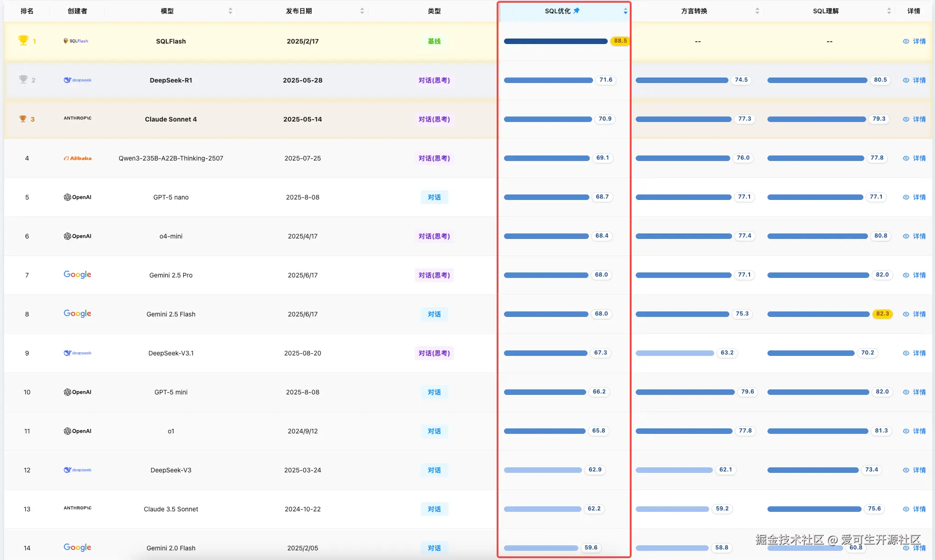This screenshot has width=935, height=560.
Task: Click the Google logo for Gemini 2.5 Pro
Action: (x=77, y=274)
